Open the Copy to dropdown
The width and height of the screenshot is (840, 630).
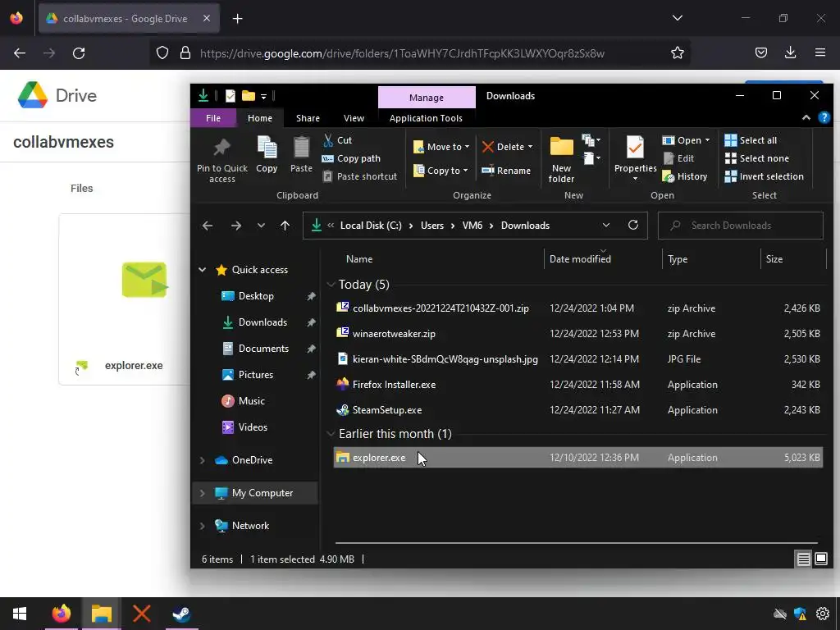(x=441, y=171)
